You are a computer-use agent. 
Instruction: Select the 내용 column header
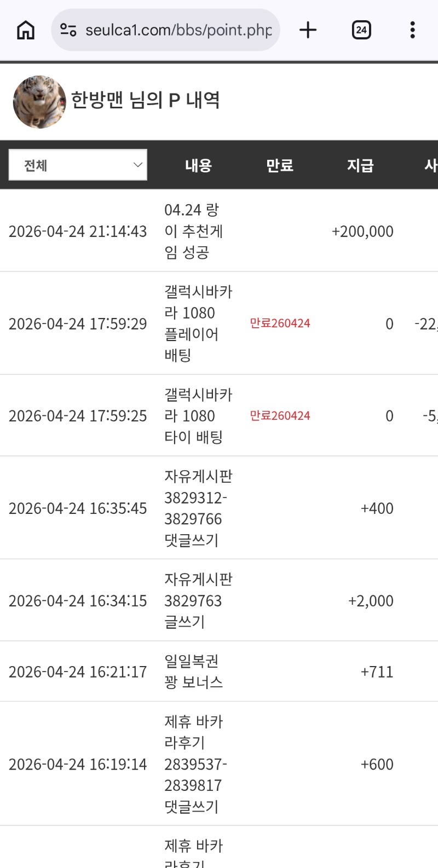(x=198, y=165)
